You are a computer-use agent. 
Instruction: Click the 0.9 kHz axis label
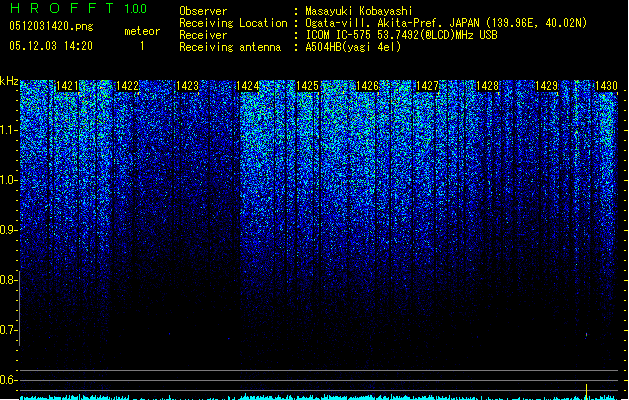coord(9,230)
